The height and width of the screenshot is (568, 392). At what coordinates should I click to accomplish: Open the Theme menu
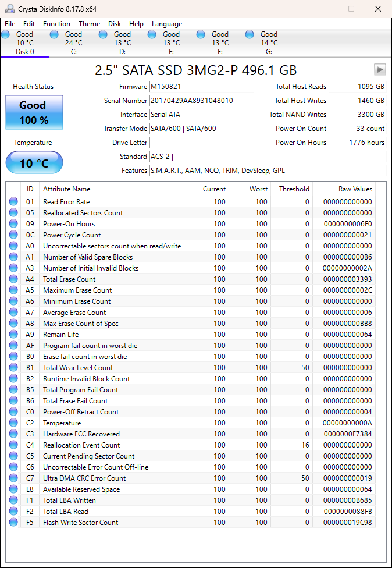pyautogui.click(x=89, y=24)
